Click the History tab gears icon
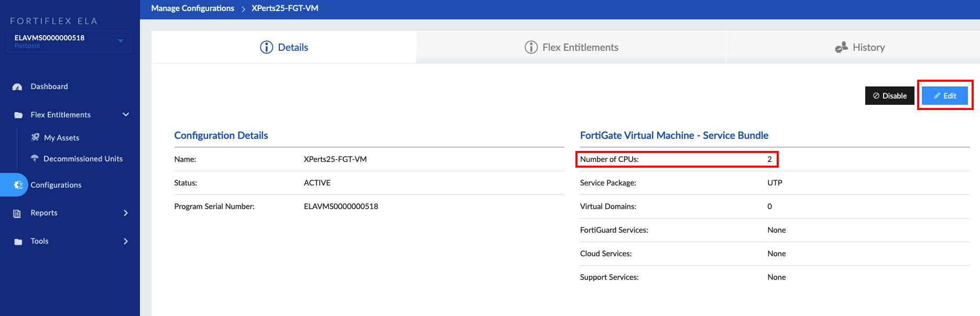This screenshot has width=980, height=316. [842, 47]
